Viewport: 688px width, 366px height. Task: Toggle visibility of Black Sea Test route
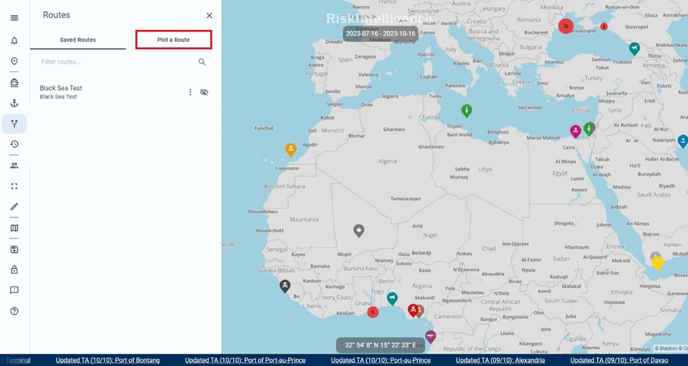point(204,92)
